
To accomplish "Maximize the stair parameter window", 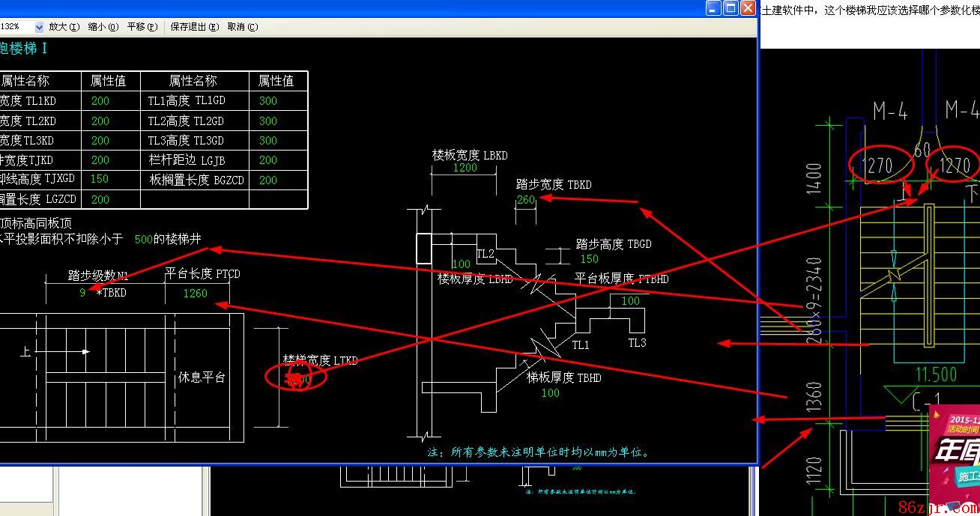I will (x=731, y=8).
